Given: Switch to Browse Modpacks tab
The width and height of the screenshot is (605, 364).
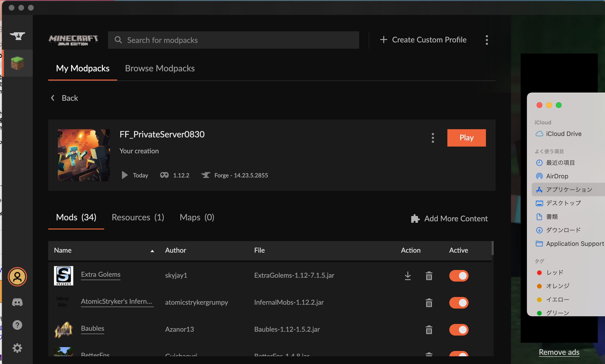Looking at the screenshot, I should click(x=160, y=68).
